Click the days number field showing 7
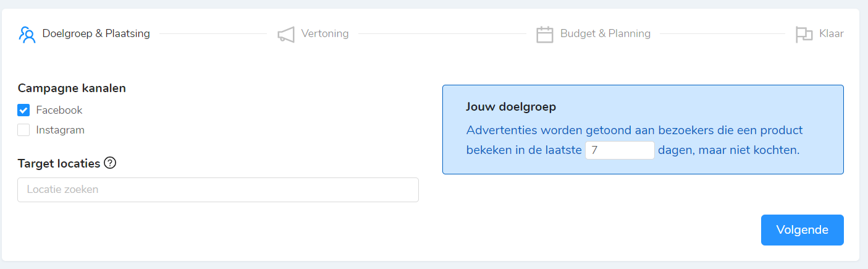The width and height of the screenshot is (868, 269). (620, 150)
